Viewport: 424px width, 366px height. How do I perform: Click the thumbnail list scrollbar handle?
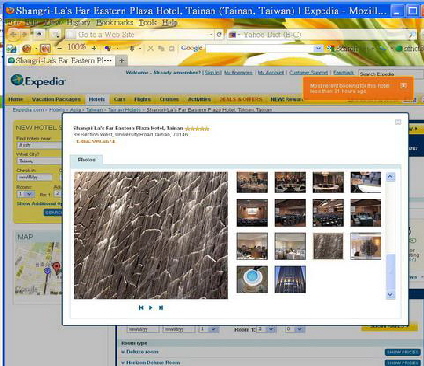[390, 272]
